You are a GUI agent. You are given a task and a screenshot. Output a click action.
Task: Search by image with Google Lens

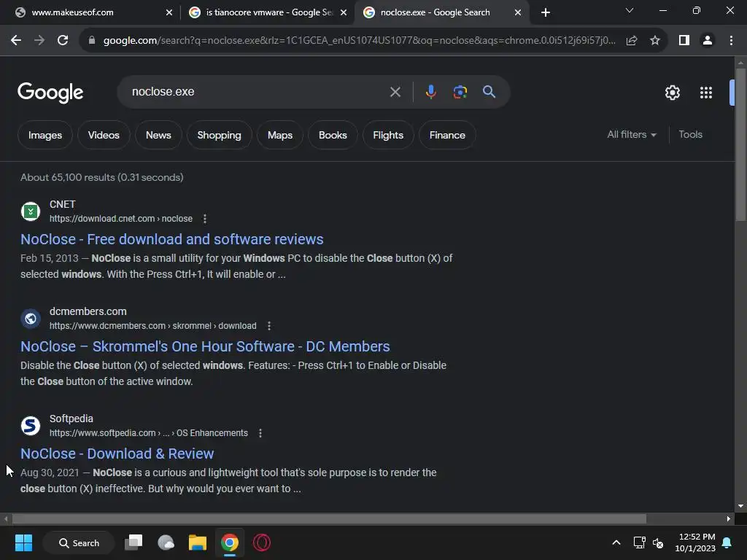(x=460, y=92)
